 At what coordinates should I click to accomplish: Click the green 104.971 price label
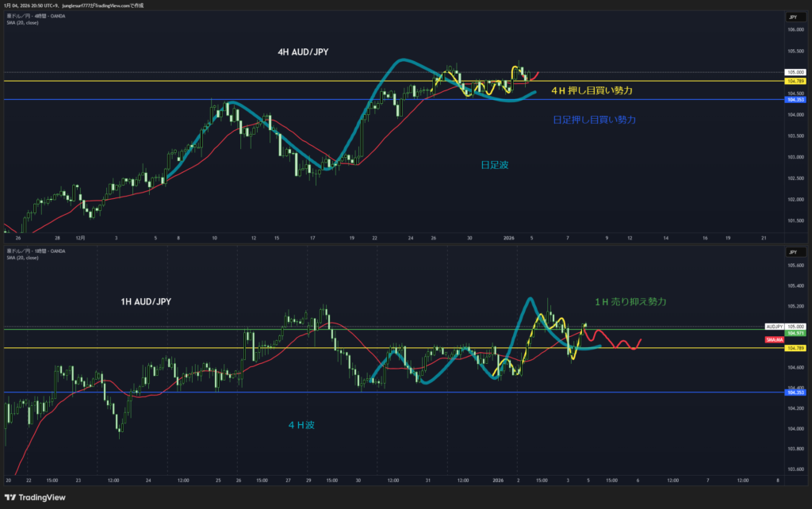795,334
